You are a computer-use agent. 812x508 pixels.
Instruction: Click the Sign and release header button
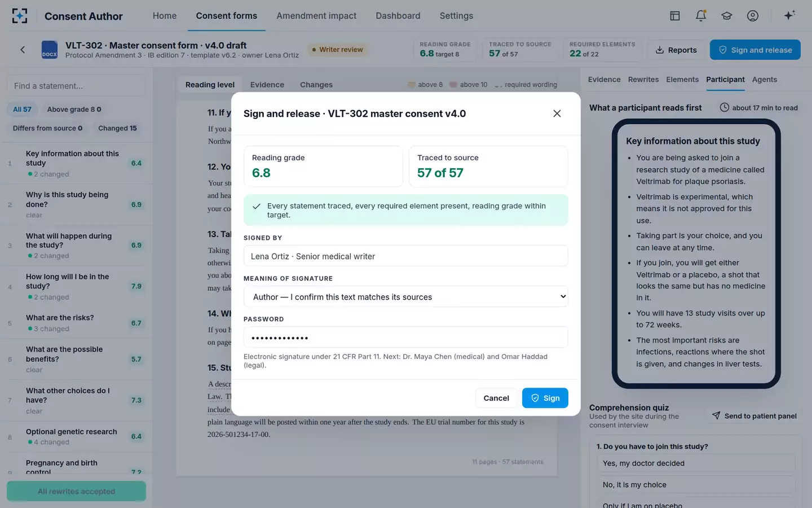755,50
